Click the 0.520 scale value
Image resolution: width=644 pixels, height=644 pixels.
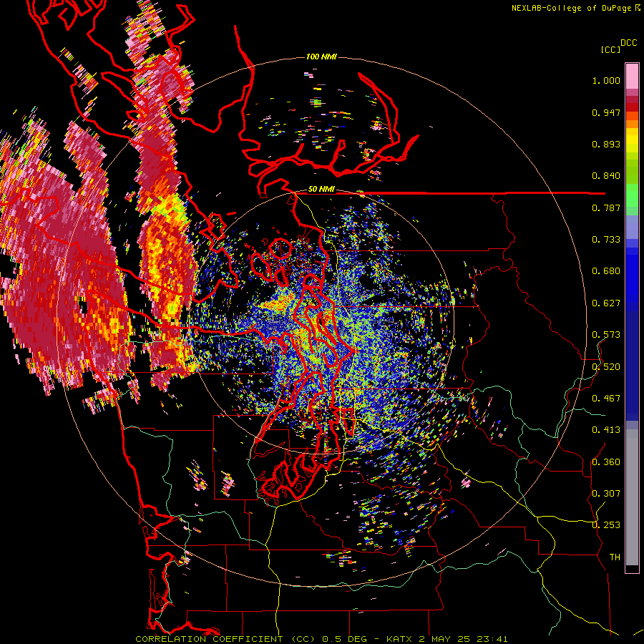[606, 367]
